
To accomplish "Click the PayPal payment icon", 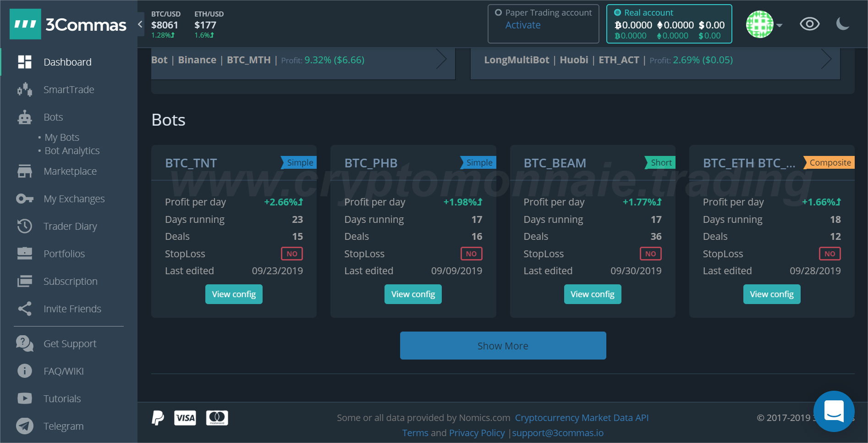I will point(158,418).
